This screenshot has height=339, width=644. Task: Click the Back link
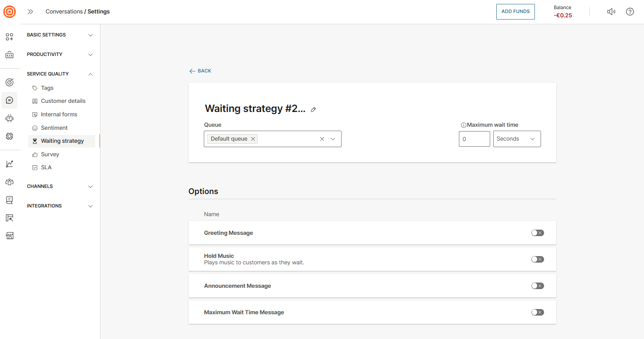tap(200, 71)
